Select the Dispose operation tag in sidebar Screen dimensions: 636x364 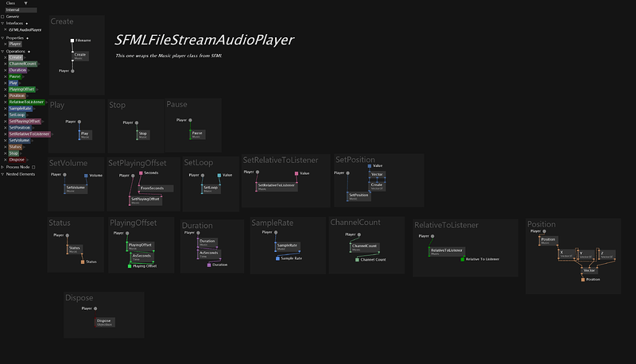pyautogui.click(x=17, y=160)
